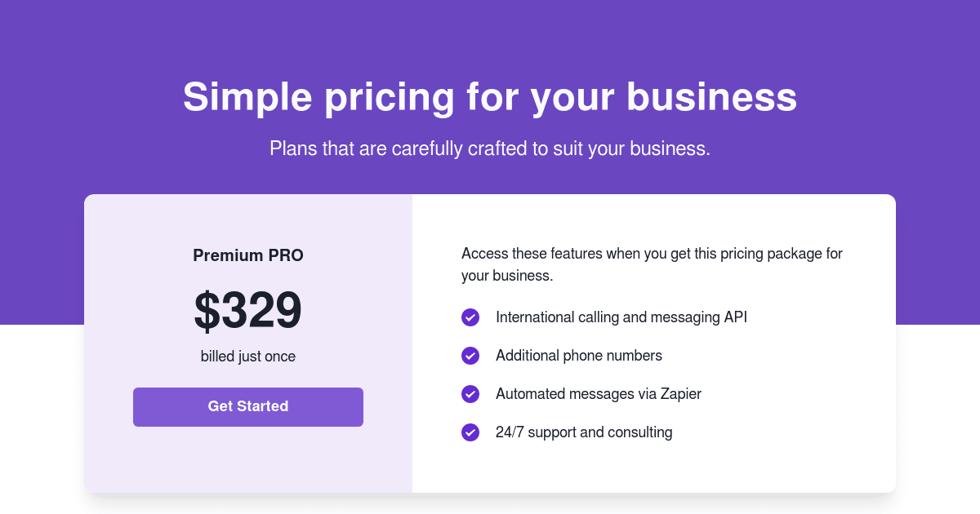
Task: Click the 'Access these features' description paragraph
Action: coord(653,264)
